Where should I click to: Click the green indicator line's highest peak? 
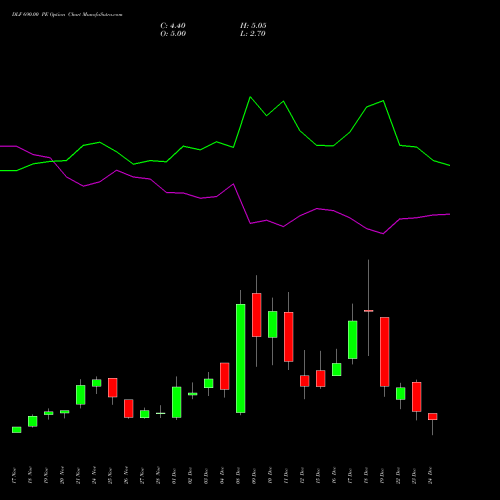point(250,97)
